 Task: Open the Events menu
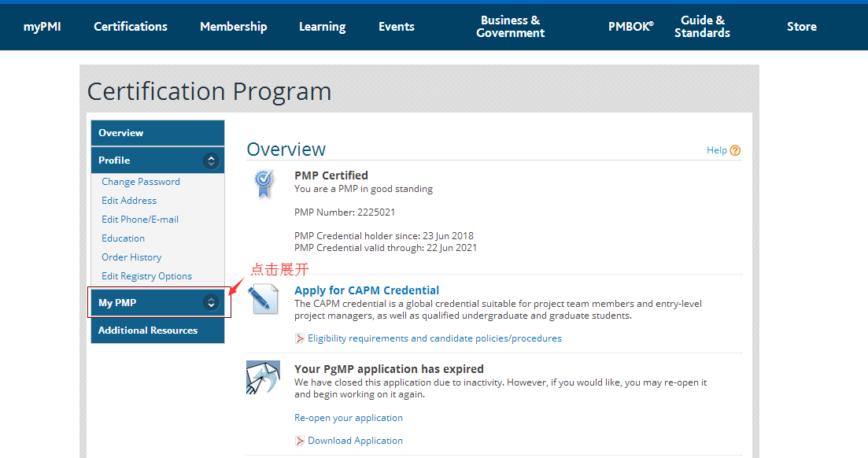(397, 27)
